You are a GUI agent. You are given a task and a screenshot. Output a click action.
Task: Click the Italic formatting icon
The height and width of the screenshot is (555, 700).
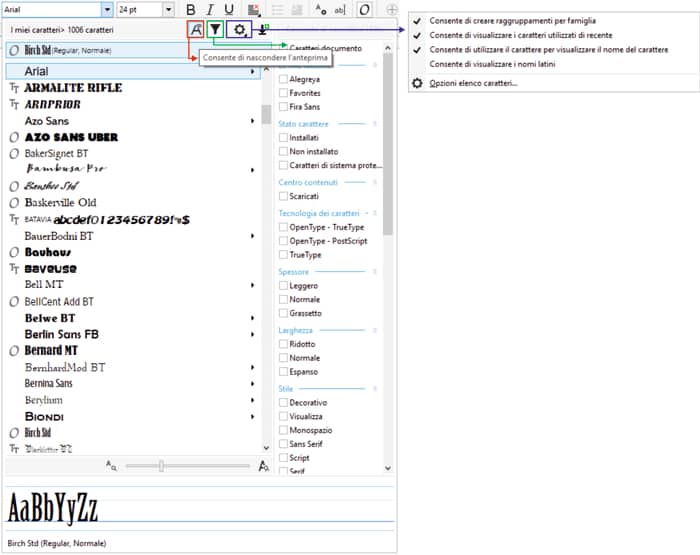210,9
